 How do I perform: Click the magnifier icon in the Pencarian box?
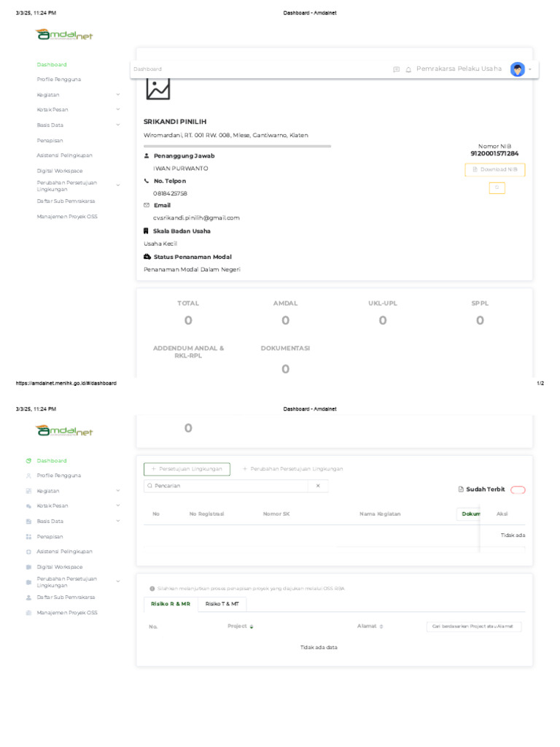tap(150, 486)
